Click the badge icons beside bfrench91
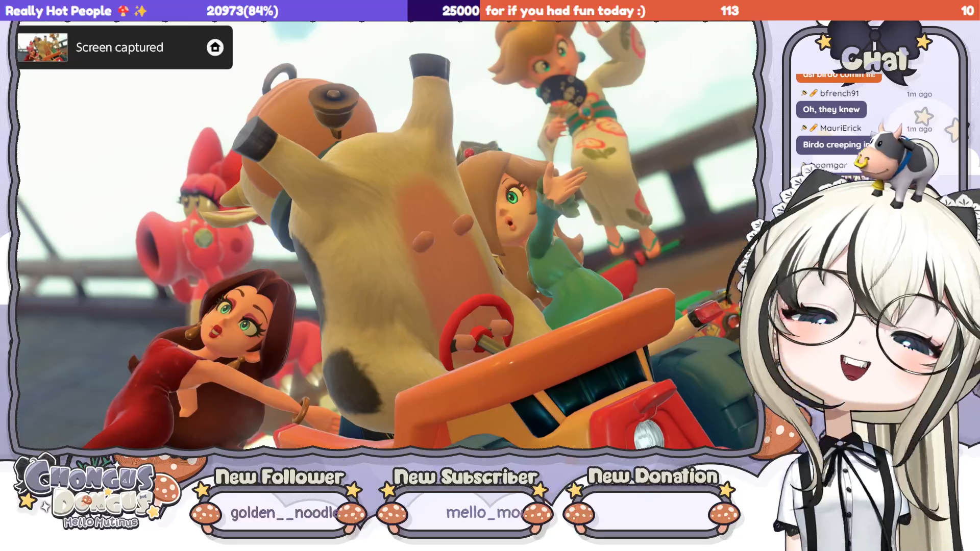 pos(809,93)
